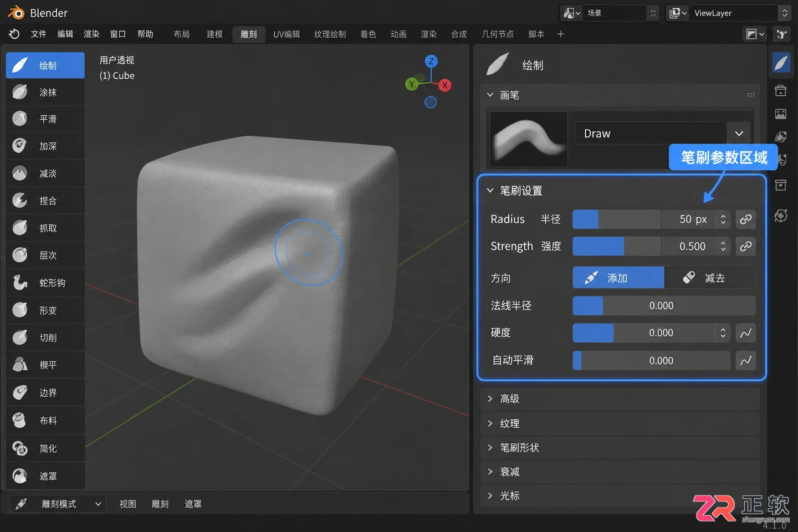This screenshot has height=532, width=798.
Task: Click the brush preview thumbnail
Action: 529,139
